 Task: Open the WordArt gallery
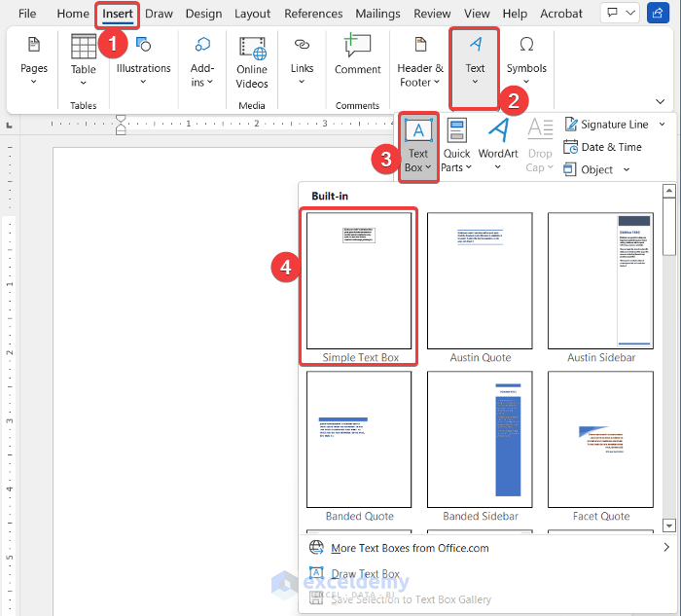tap(498, 144)
